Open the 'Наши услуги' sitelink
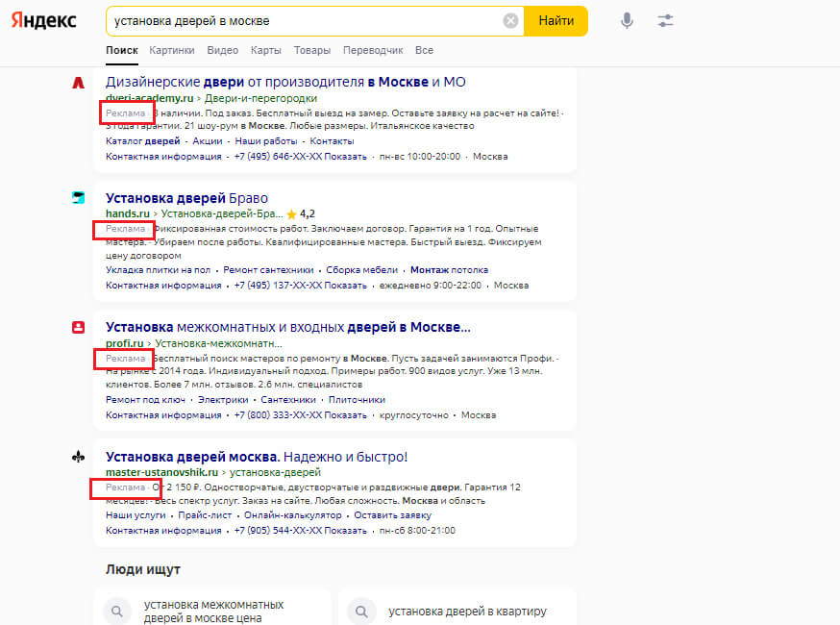840x625 pixels. pyautogui.click(x=136, y=515)
